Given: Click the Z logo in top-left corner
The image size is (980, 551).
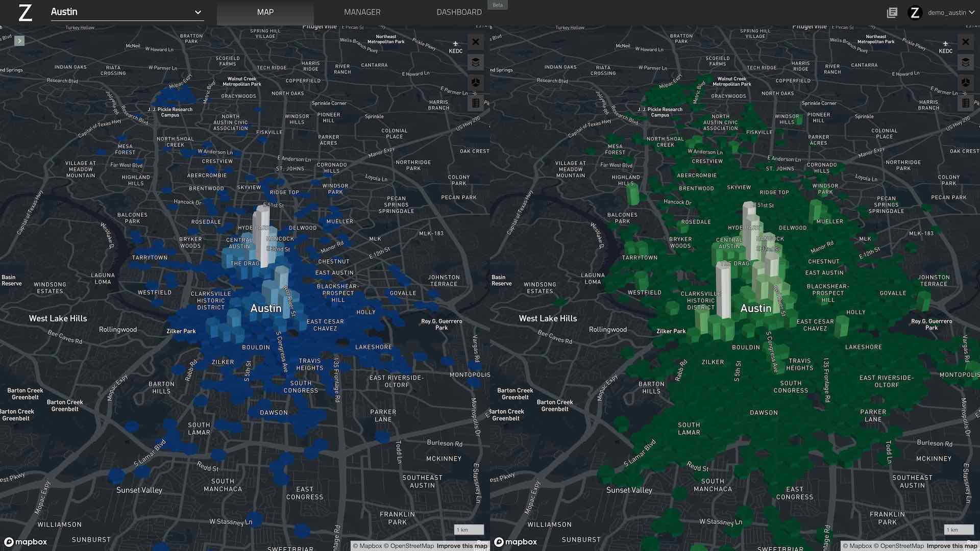Looking at the screenshot, I should (25, 12).
